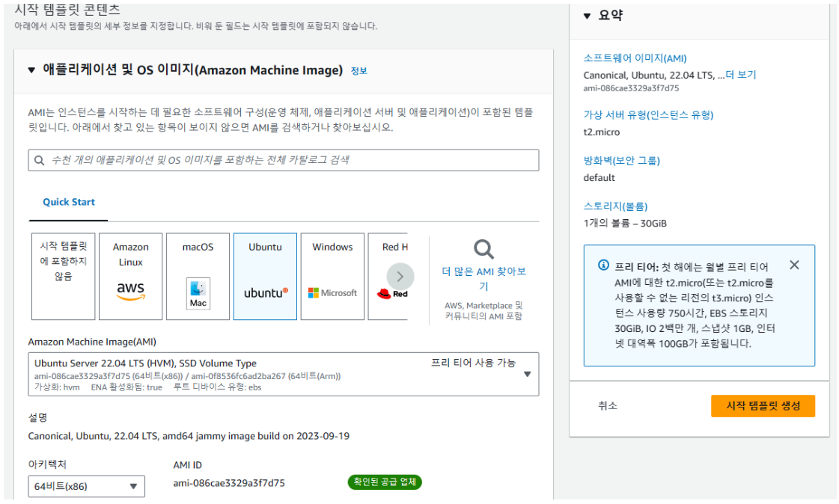Click AMI ID text ami-086cae3329a3f7d75 below AMI ID label

pyautogui.click(x=228, y=483)
